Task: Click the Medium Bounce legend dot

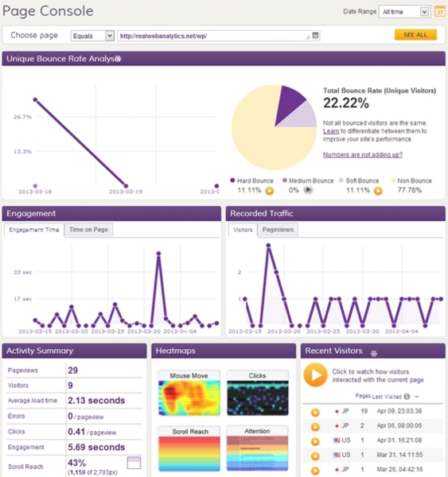Action: pyautogui.click(x=285, y=180)
